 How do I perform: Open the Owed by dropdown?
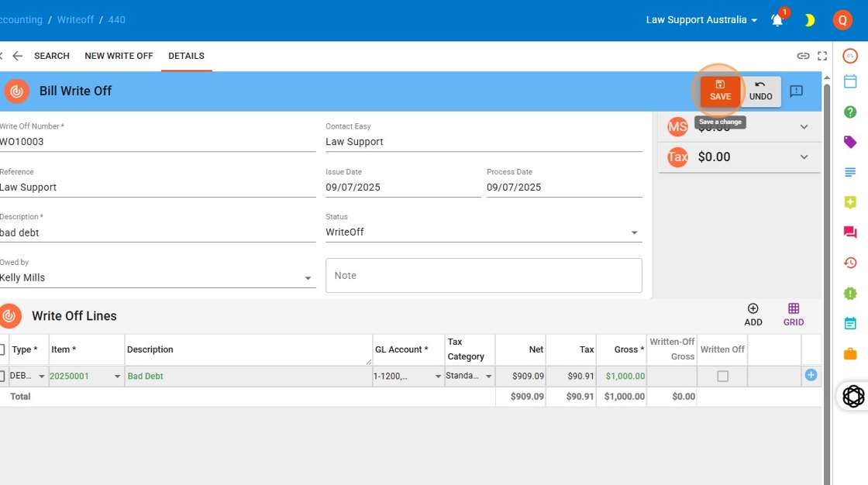tap(308, 278)
